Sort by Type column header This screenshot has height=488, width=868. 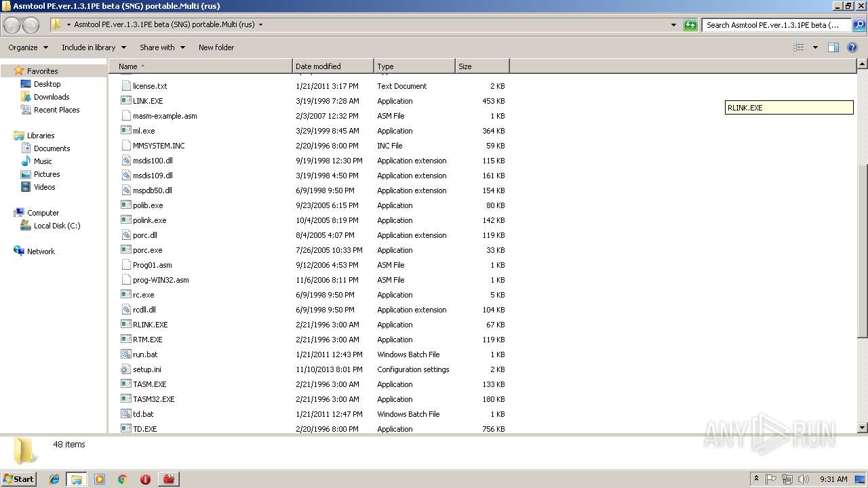click(414, 66)
